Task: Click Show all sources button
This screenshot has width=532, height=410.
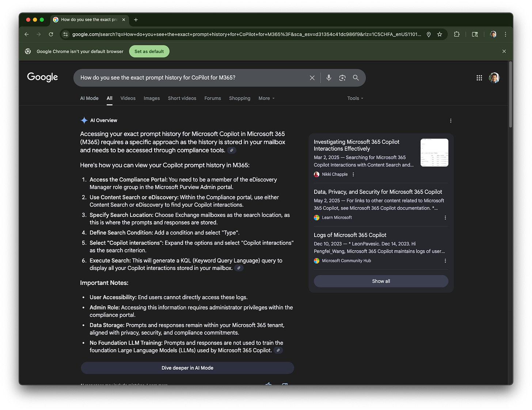Action: click(x=381, y=281)
